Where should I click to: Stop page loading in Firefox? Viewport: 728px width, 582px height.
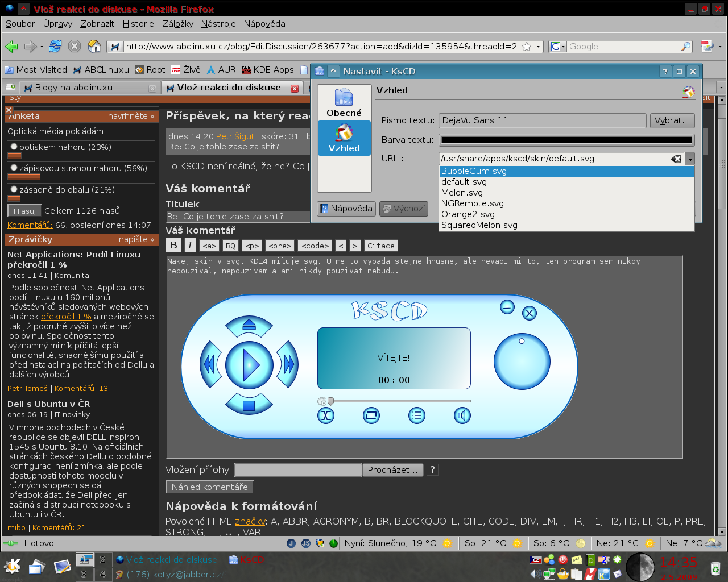75,47
